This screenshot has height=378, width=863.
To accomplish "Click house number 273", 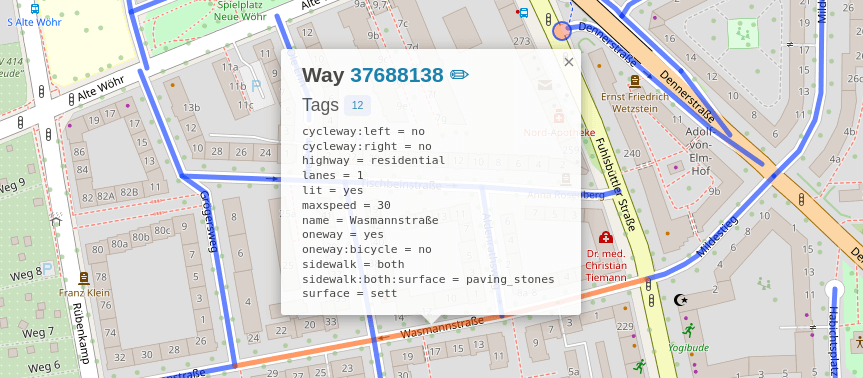I will [x=522, y=41].
